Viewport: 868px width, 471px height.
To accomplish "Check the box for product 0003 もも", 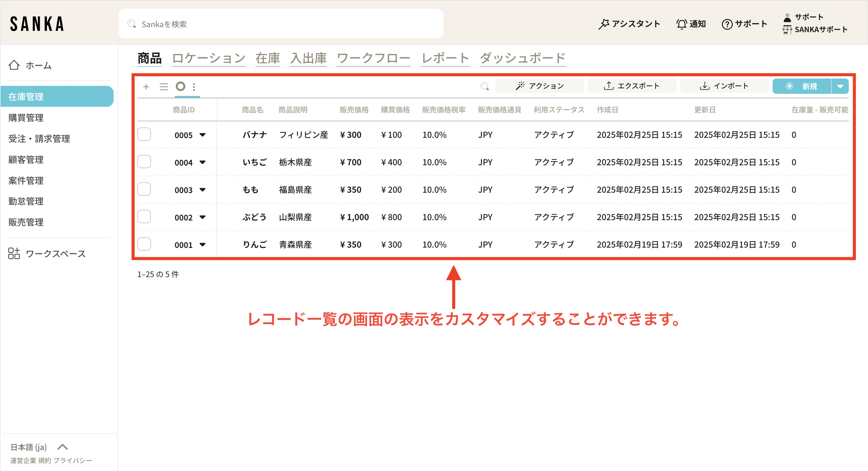I will [x=144, y=189].
